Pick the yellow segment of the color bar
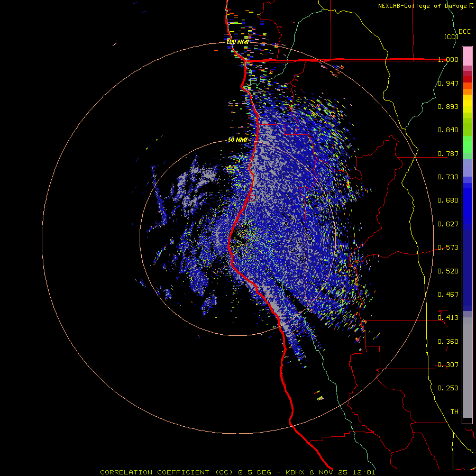 pos(467,104)
